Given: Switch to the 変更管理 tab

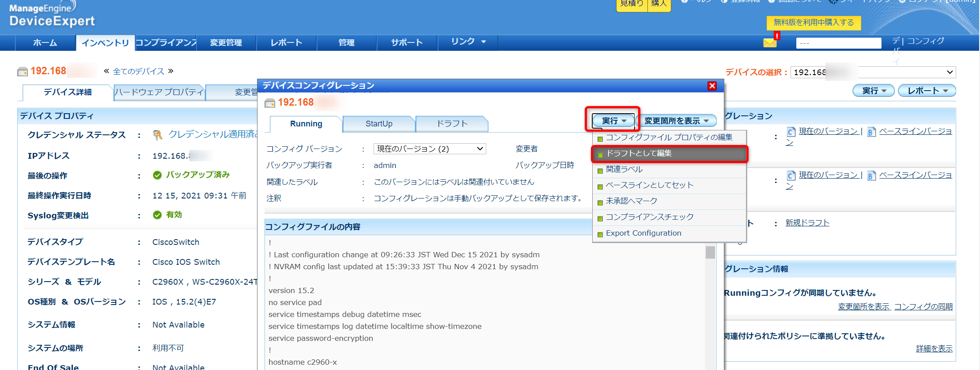Looking at the screenshot, I should click(226, 43).
